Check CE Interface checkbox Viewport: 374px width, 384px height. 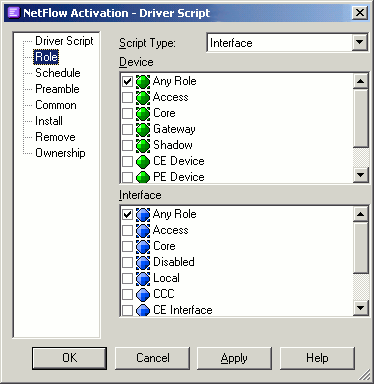tap(127, 310)
